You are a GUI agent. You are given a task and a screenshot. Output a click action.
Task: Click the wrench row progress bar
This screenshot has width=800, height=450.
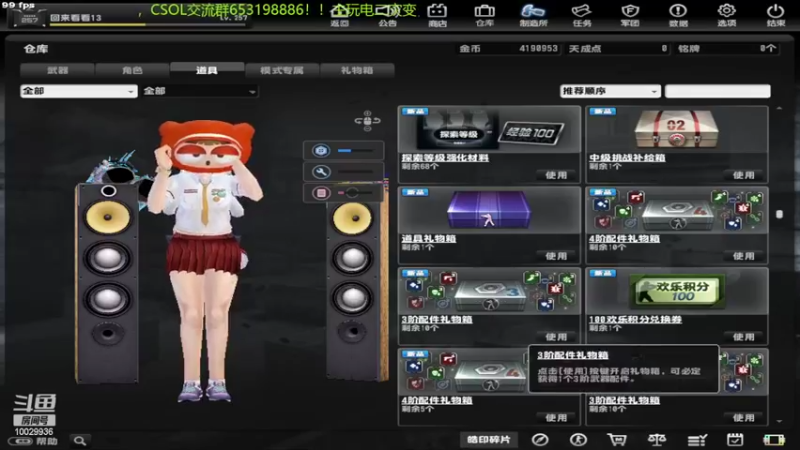[355, 172]
